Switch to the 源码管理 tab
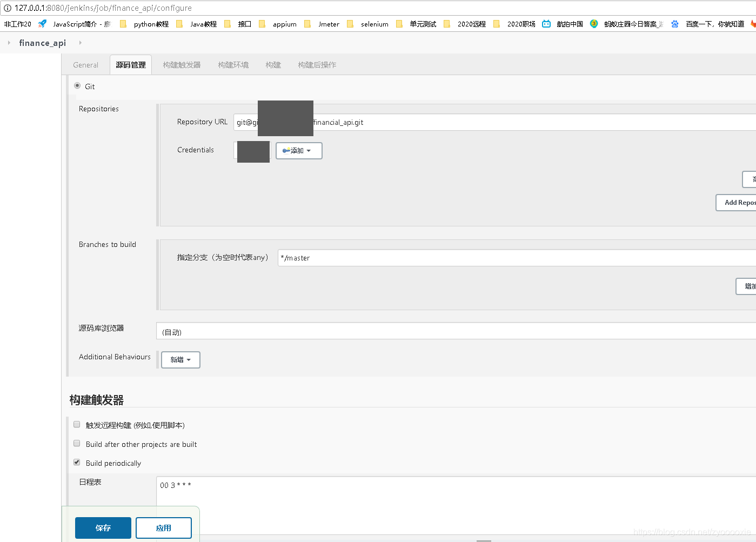Screen dimensions: 756x542 [x=131, y=65]
